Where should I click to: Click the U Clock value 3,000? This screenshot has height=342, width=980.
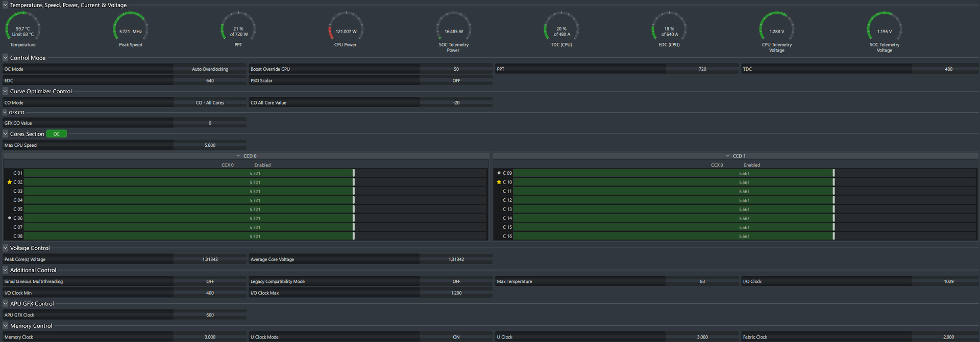point(702,337)
